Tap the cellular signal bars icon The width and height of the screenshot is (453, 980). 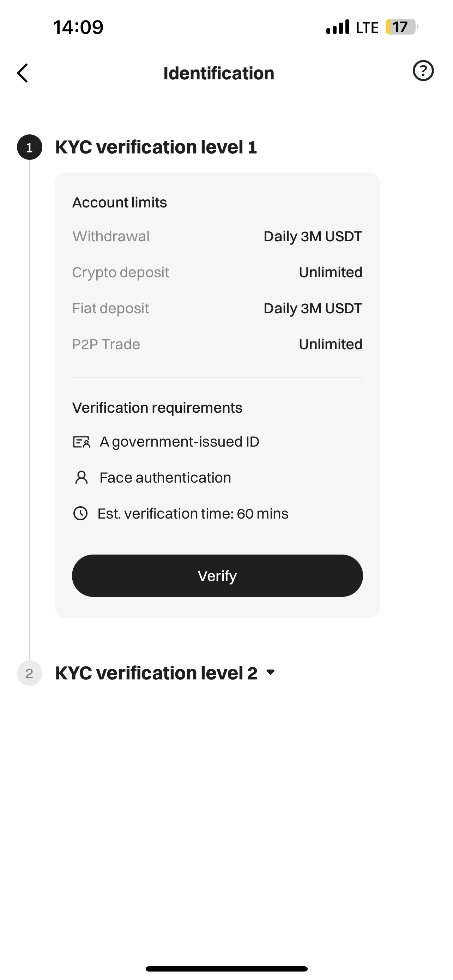338,27
